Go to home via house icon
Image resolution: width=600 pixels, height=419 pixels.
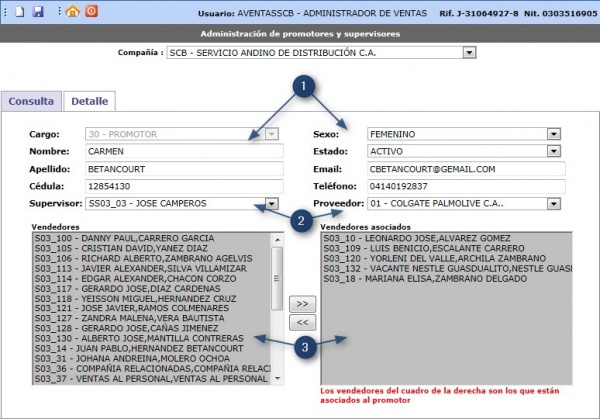[73, 11]
